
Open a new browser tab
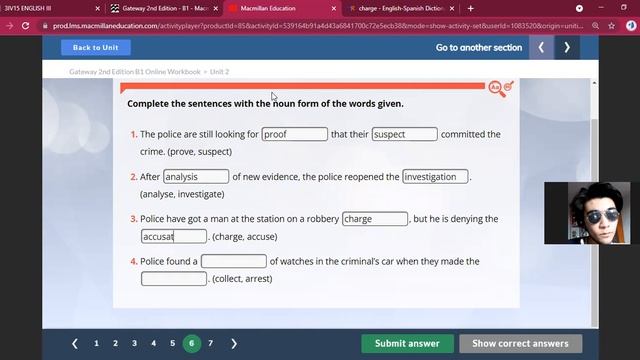pyautogui.click(x=471, y=8)
